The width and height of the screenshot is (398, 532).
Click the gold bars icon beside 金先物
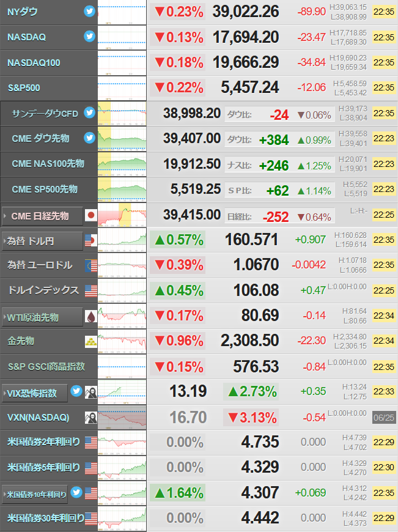pyautogui.click(x=91, y=342)
